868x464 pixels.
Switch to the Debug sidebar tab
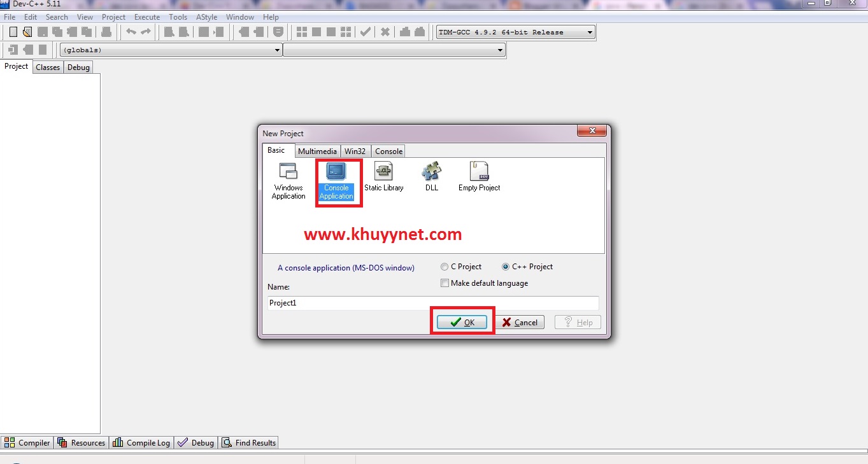point(78,67)
